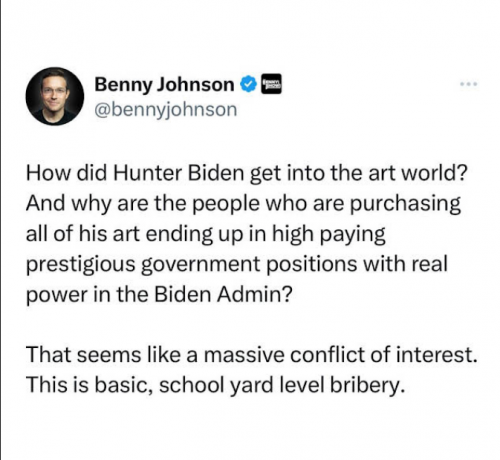Open the three-dot more options menu
500x460 pixels.
(x=469, y=84)
